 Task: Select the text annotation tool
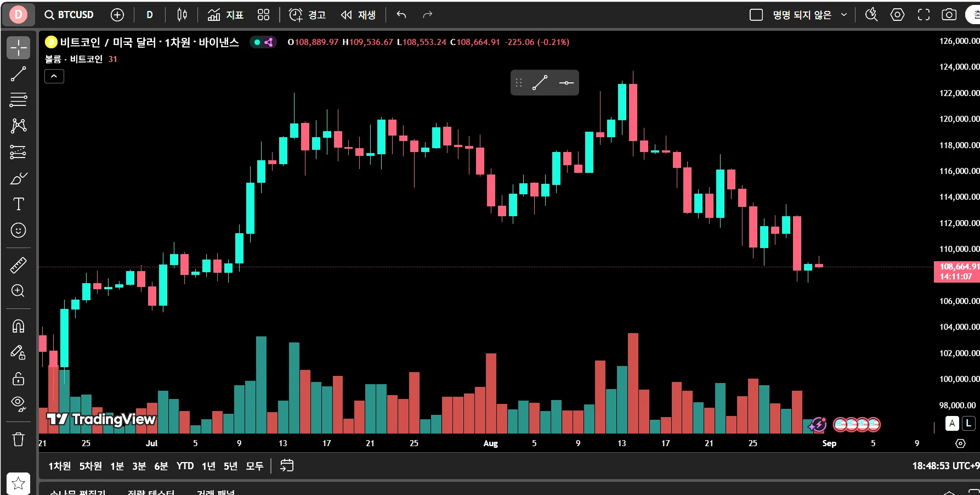click(18, 204)
